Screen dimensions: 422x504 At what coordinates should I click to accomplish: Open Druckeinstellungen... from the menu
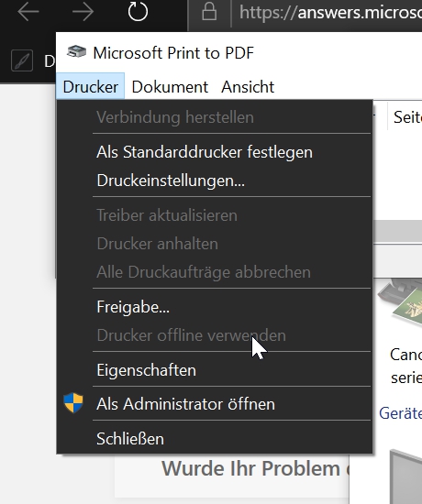pyautogui.click(x=215, y=181)
